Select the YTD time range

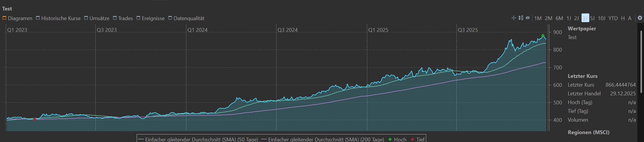pos(613,18)
